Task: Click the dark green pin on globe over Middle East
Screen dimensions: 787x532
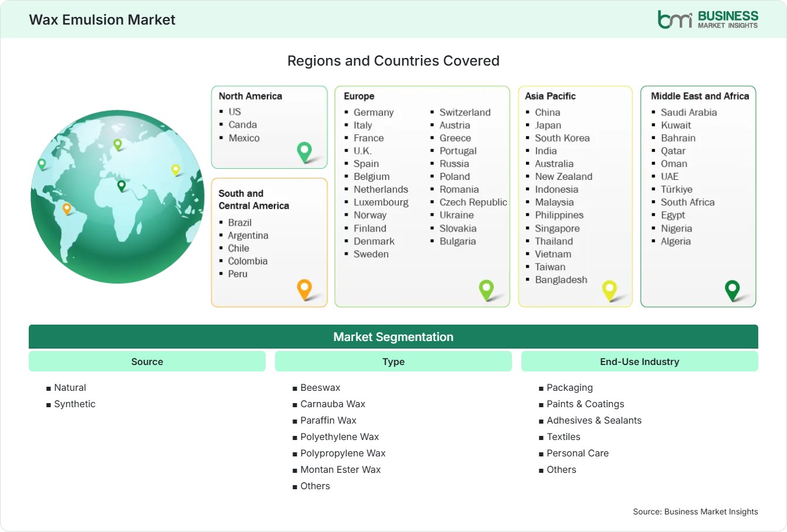Action: pos(121,186)
